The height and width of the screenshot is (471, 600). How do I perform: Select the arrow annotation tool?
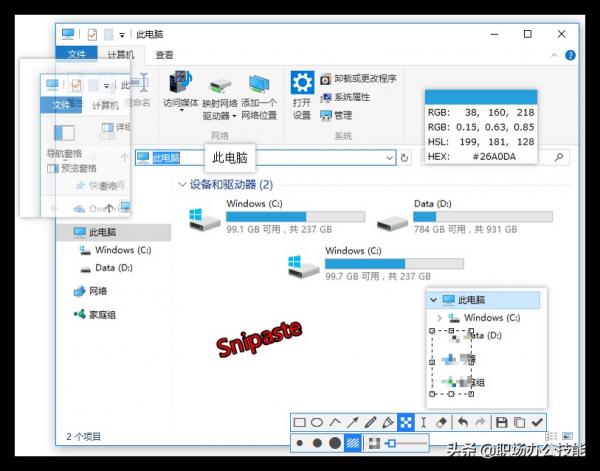point(352,422)
